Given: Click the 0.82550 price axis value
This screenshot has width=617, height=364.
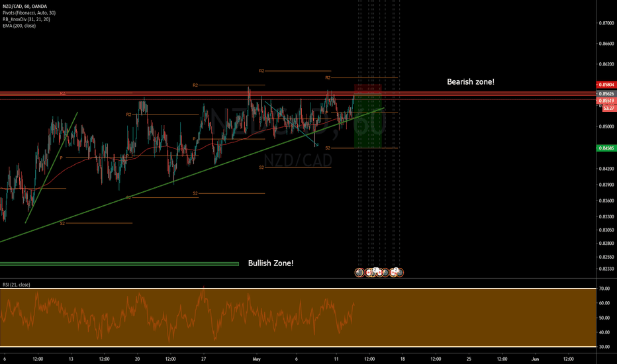Looking at the screenshot, I should point(606,257).
